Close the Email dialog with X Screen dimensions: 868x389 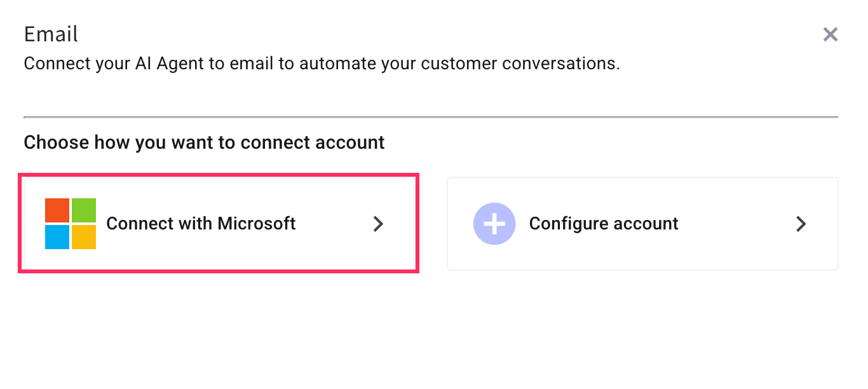click(x=830, y=34)
